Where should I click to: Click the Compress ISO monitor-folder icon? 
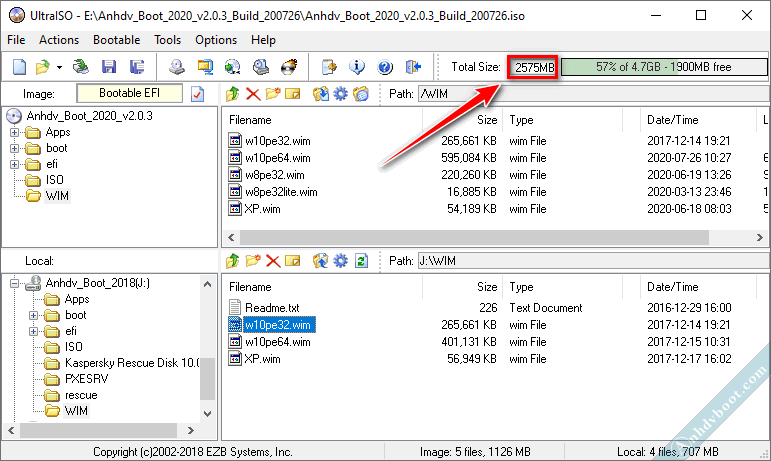(x=205, y=67)
